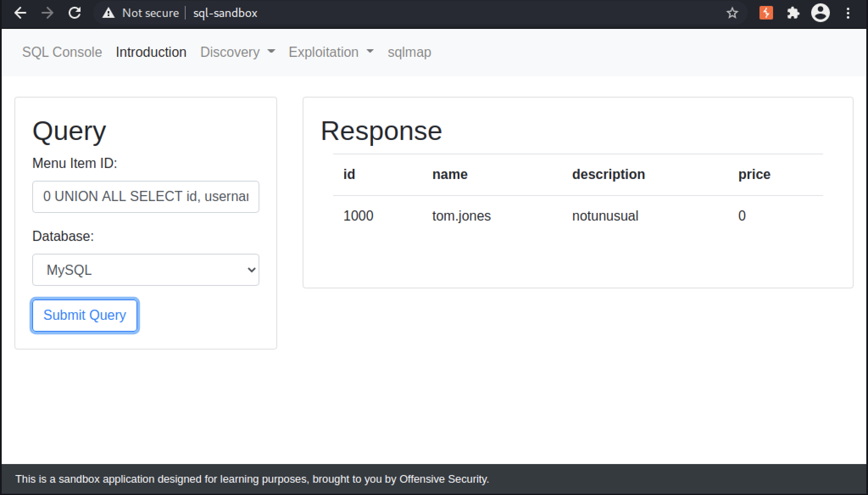Expand the Exploitation dropdown menu

331,52
